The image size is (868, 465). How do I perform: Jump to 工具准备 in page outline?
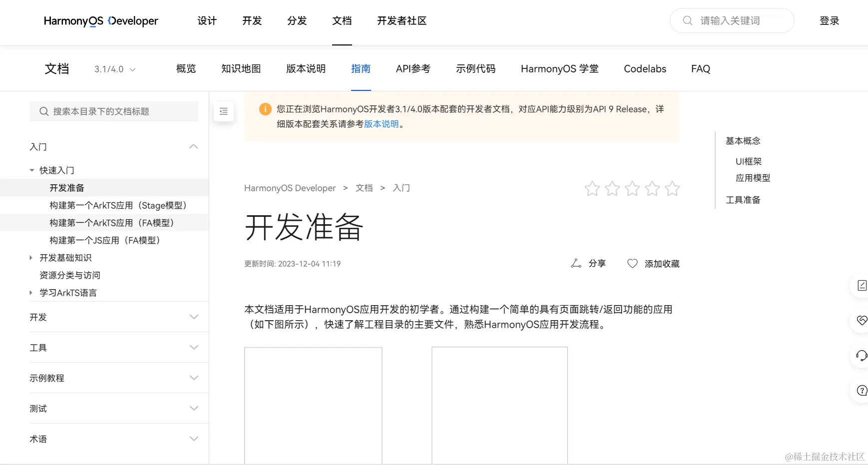743,200
